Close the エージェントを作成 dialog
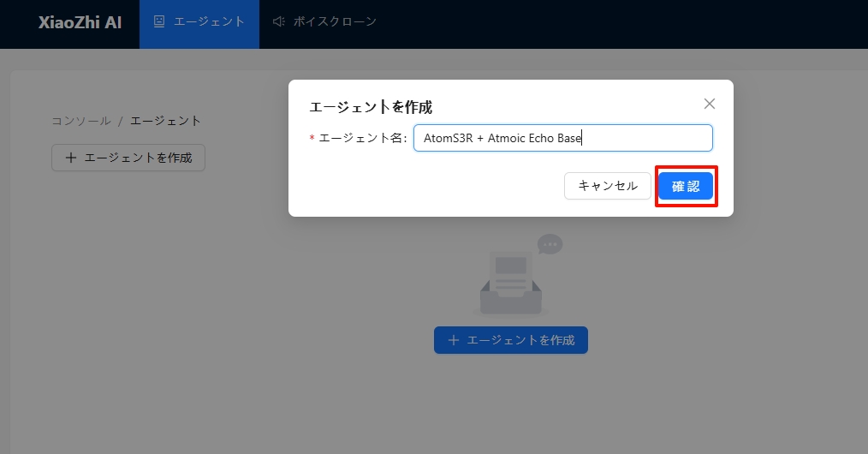868x454 pixels. click(709, 104)
